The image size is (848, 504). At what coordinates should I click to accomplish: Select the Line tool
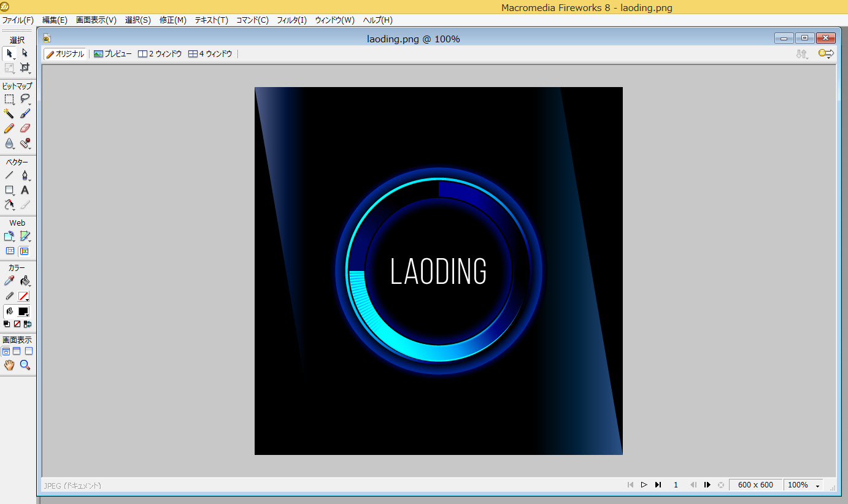point(10,175)
